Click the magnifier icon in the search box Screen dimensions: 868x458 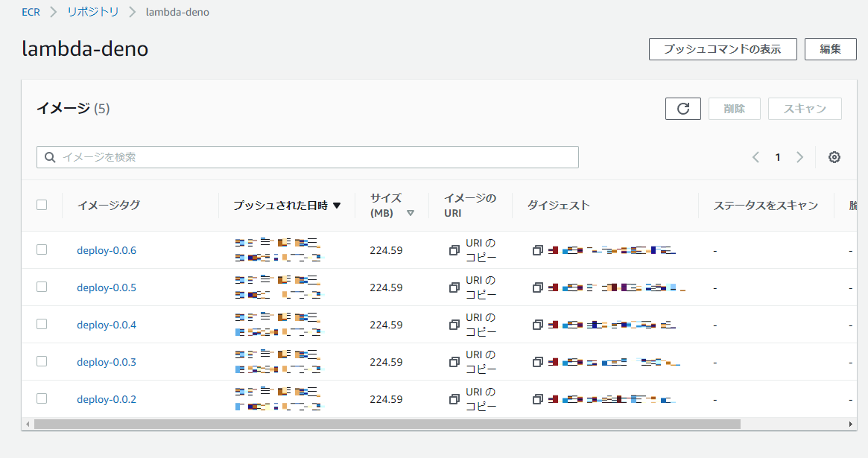coord(50,157)
